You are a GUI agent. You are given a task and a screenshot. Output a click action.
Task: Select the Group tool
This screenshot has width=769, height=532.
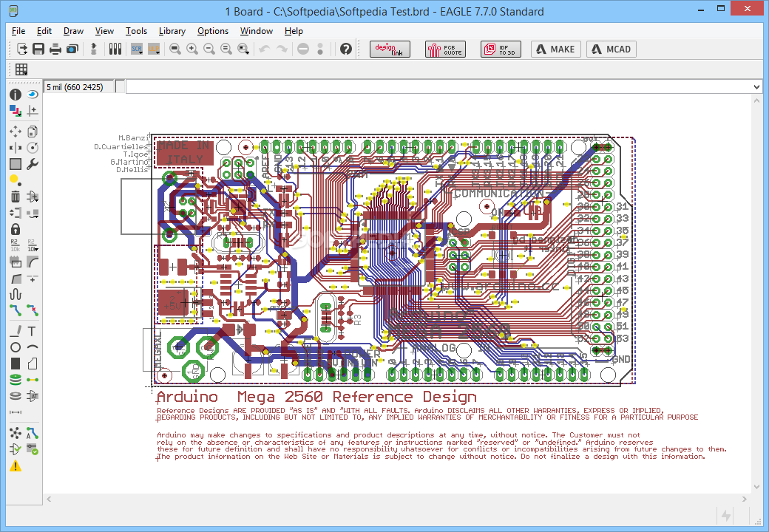tap(16, 164)
